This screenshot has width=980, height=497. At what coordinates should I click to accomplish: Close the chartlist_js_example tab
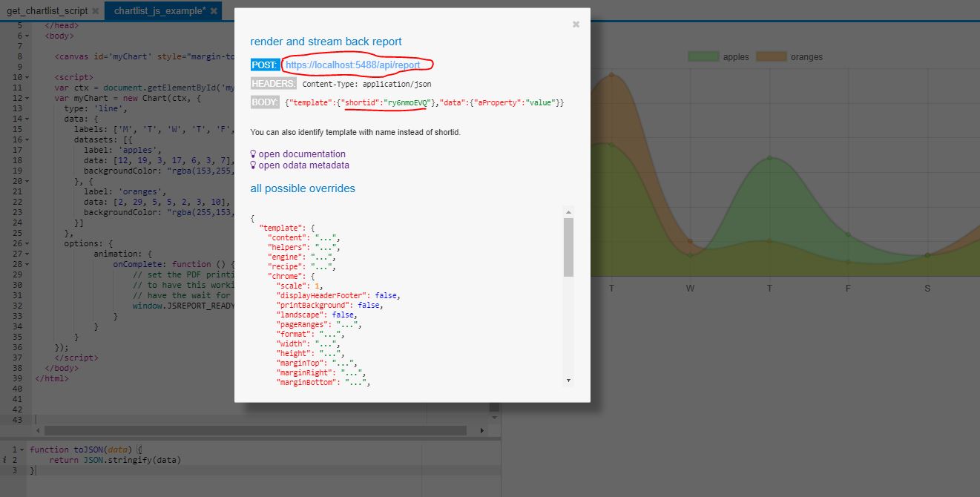coord(214,11)
